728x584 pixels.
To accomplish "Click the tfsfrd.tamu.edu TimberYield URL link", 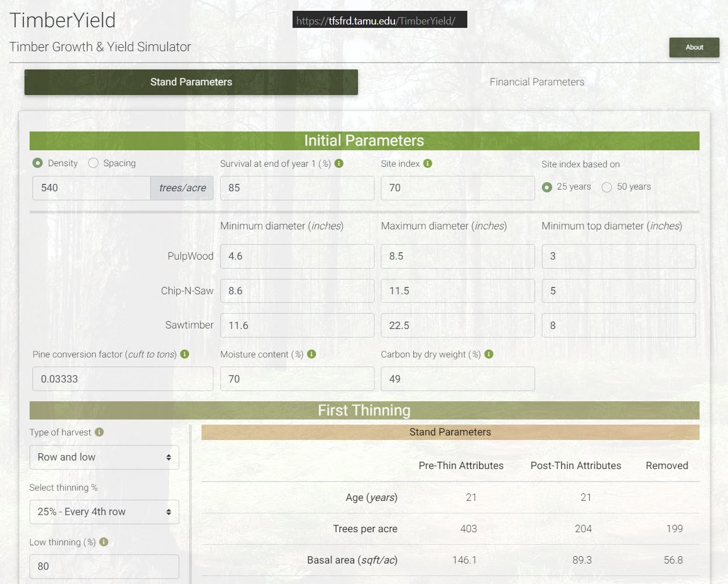I will tap(376, 21).
